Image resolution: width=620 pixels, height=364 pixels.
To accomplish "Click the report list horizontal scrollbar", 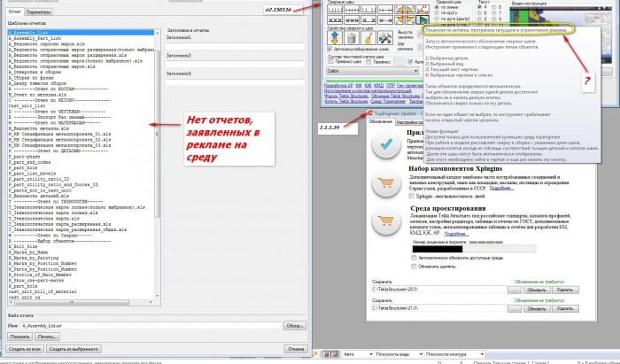I will pos(81,302).
